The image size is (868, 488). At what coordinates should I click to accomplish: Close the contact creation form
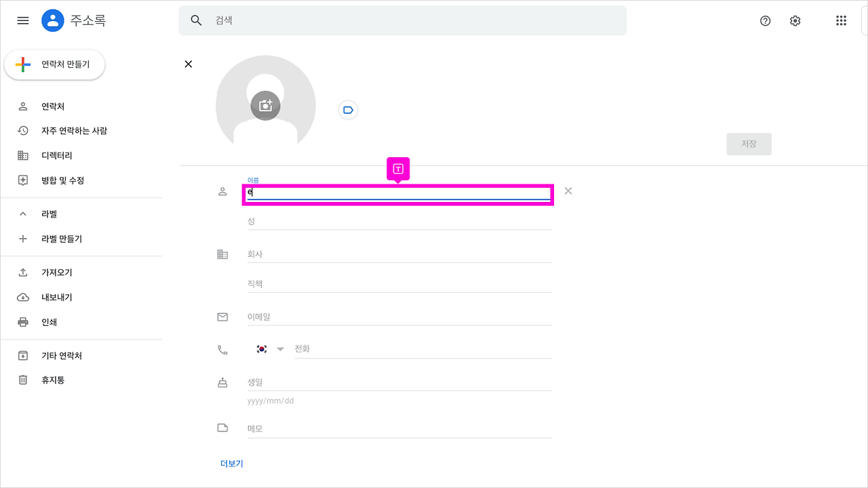pyautogui.click(x=189, y=64)
